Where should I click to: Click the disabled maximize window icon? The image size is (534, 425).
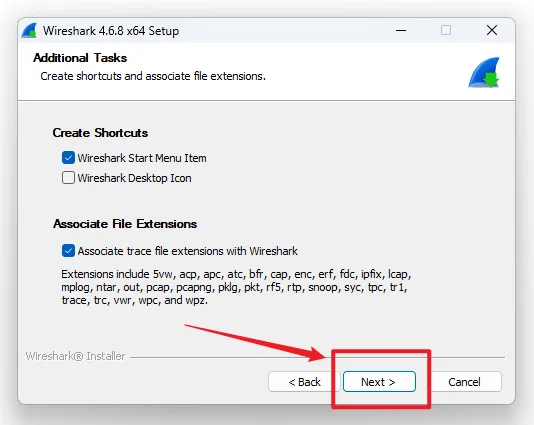(446, 30)
